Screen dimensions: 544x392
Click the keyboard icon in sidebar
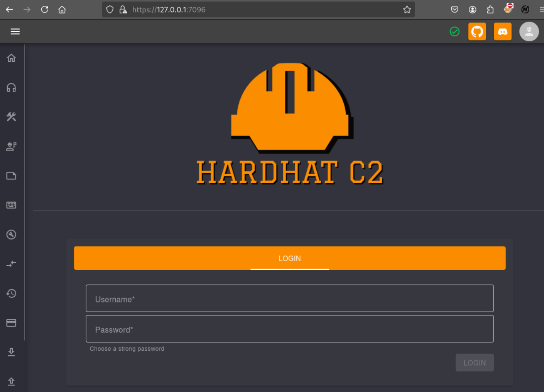(11, 205)
